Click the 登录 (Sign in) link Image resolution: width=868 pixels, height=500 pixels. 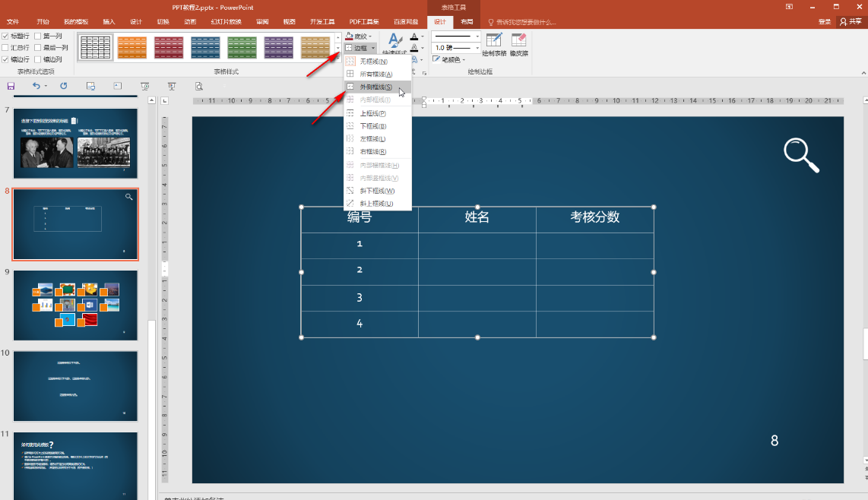tap(825, 21)
